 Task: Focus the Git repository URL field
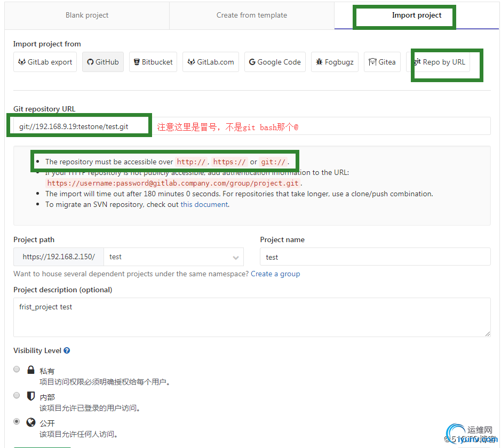pos(252,126)
